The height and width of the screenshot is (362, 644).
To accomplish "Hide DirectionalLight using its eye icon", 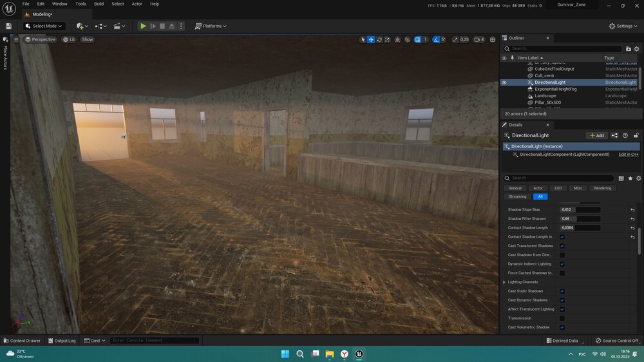I will 504,82.
